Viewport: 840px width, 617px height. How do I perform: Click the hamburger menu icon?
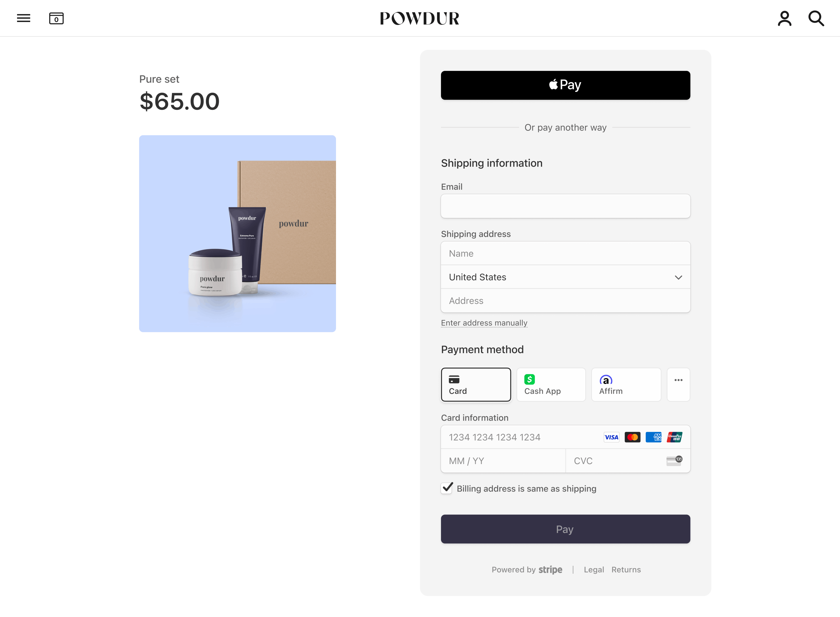24,18
